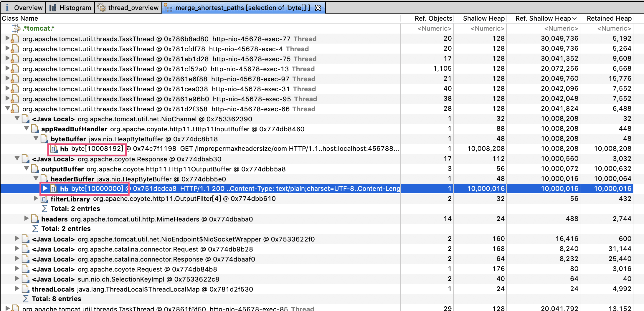Close the merge_shortest_paths tab
This screenshot has width=644, height=311.
pos(318,8)
